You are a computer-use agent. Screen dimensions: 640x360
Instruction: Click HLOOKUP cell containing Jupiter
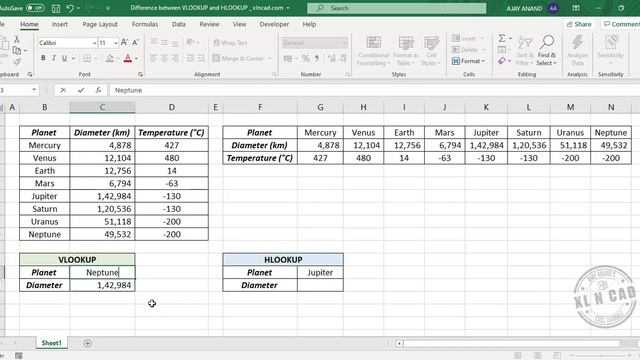320,272
